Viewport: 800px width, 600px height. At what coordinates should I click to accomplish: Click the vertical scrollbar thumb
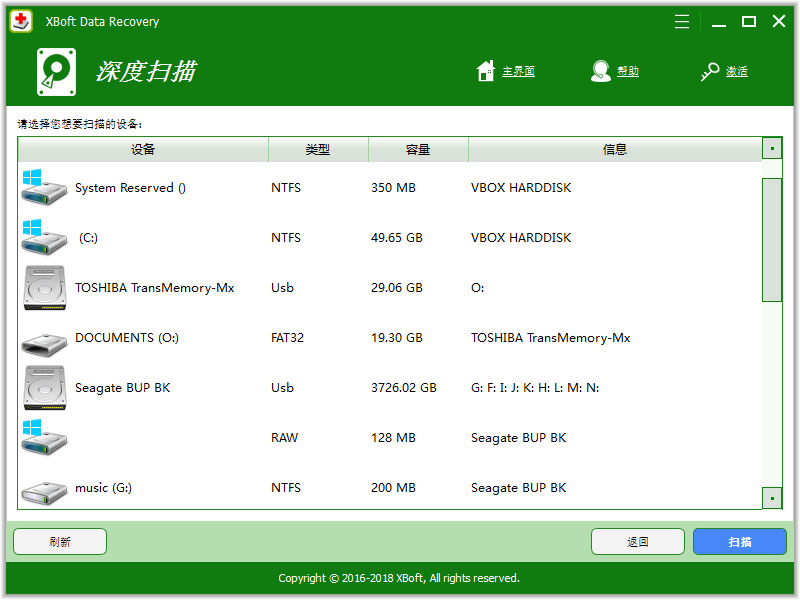772,240
